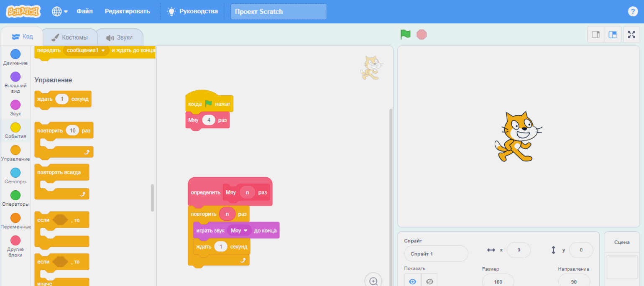Screen dimensions: 644x286
Task: Click the определить Мяу n раз block
Action: [230, 192]
